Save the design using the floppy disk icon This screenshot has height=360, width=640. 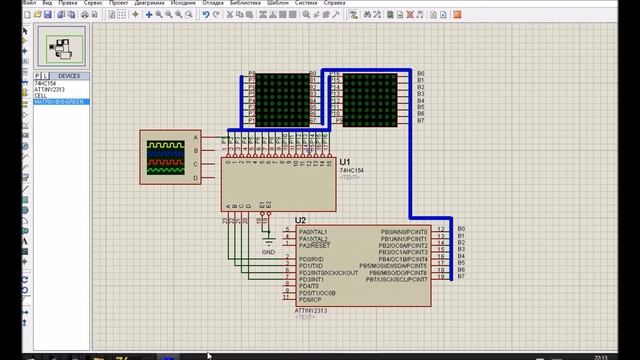click(x=48, y=15)
